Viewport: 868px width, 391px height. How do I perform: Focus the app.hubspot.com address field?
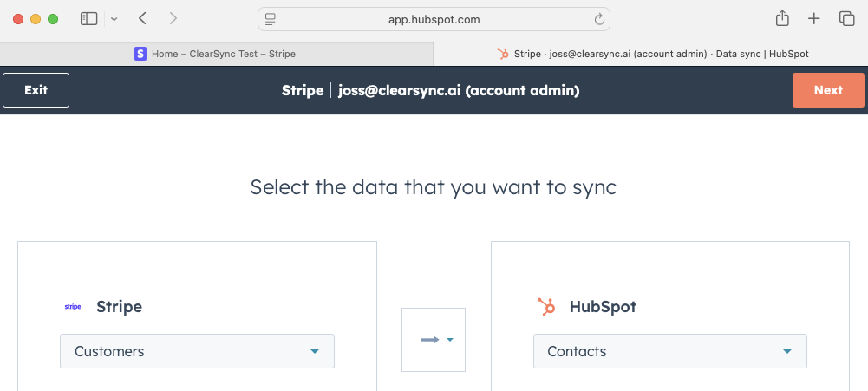tap(434, 19)
